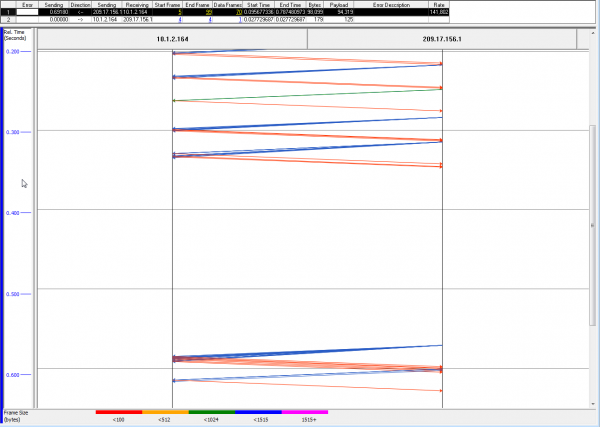Click the 0.200 time marker
Image resolution: width=600 pixels, height=427 pixels.
point(13,52)
